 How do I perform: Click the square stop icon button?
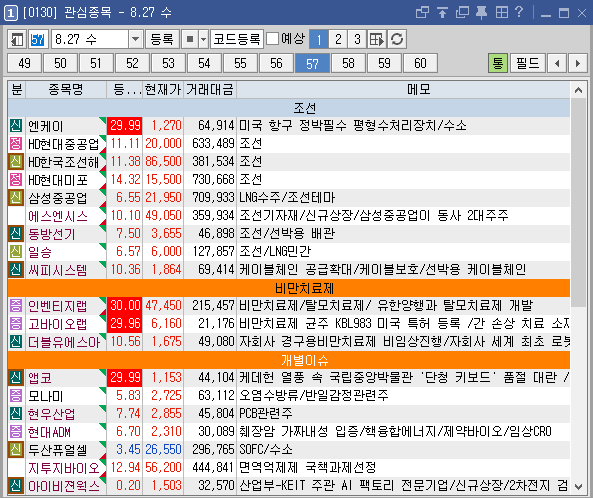[x=190, y=39]
